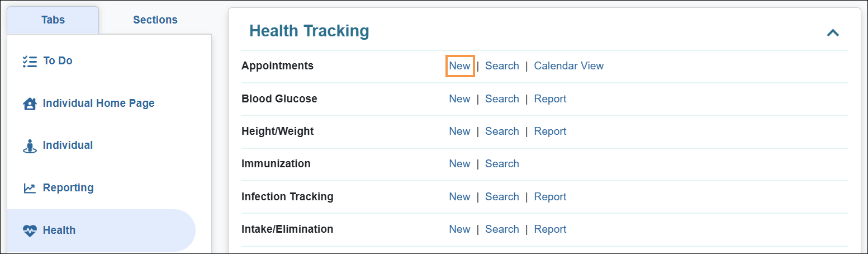Open the Infection Tracking Report
The width and height of the screenshot is (868, 254).
(550, 197)
